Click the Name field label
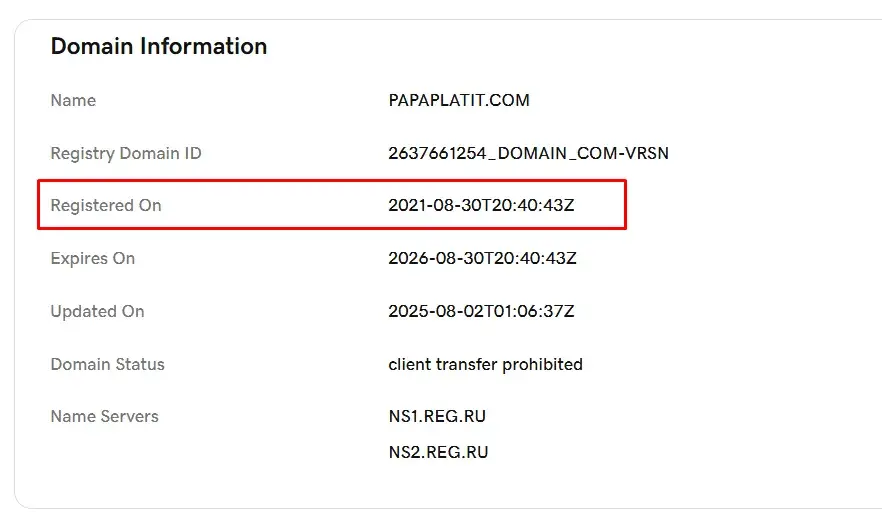Screen dimensions: 882x523 point(73,100)
